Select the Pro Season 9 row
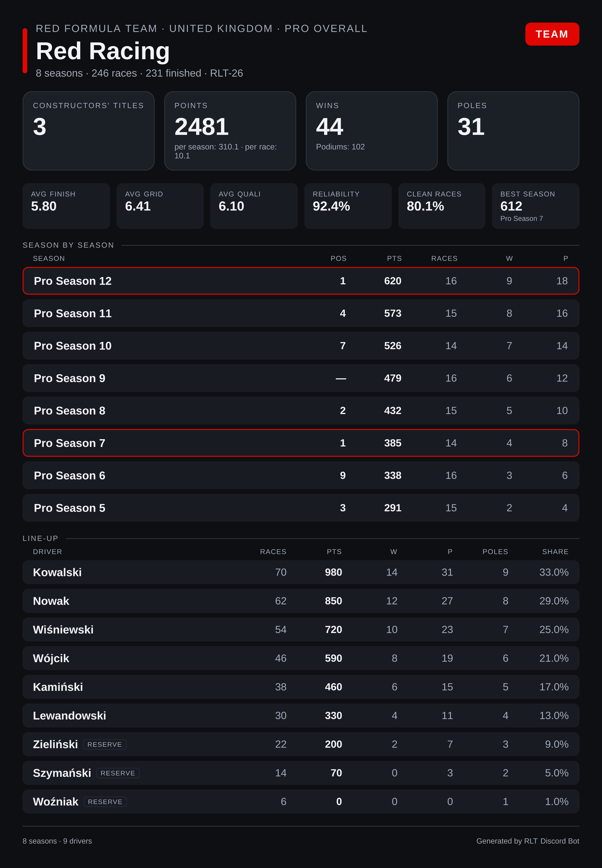This screenshot has width=602, height=868. point(301,378)
